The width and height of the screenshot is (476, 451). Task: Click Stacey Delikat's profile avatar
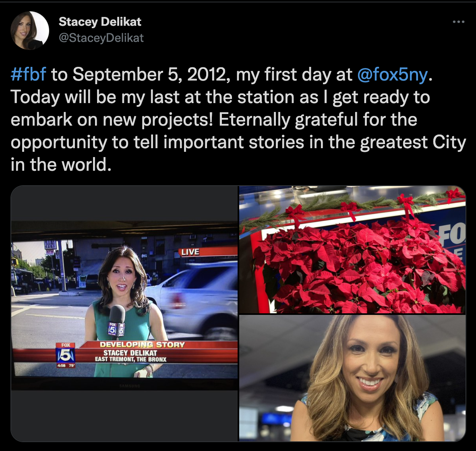[x=30, y=31]
